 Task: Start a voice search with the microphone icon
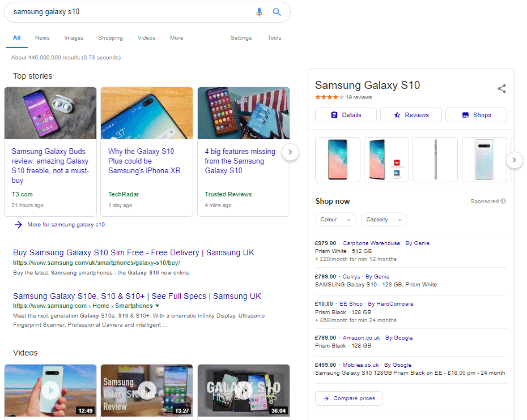coord(259,12)
